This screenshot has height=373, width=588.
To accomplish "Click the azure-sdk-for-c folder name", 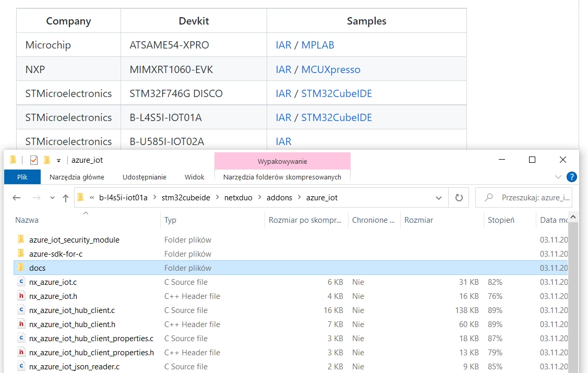I will coord(56,254).
